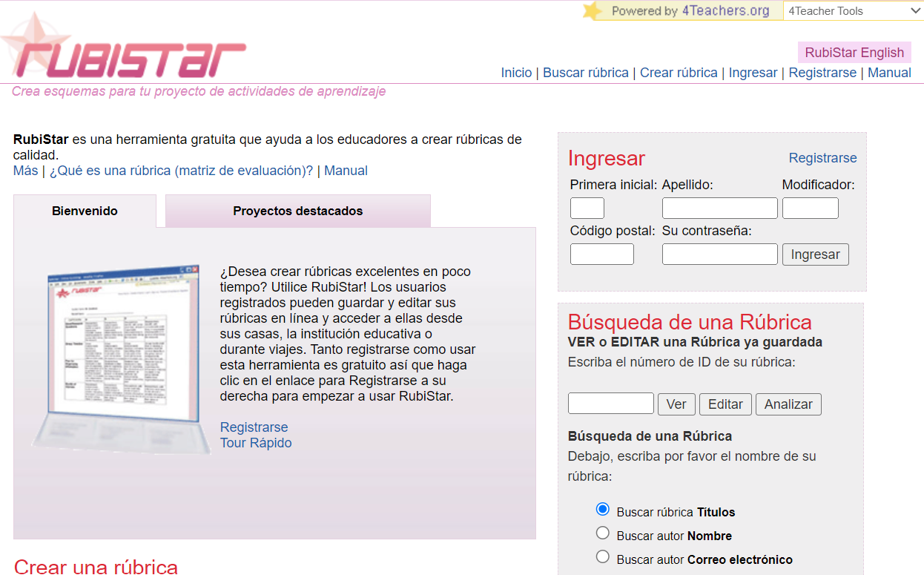Viewport: 924px width, 575px height.
Task: Click the Analizar button
Action: point(788,404)
